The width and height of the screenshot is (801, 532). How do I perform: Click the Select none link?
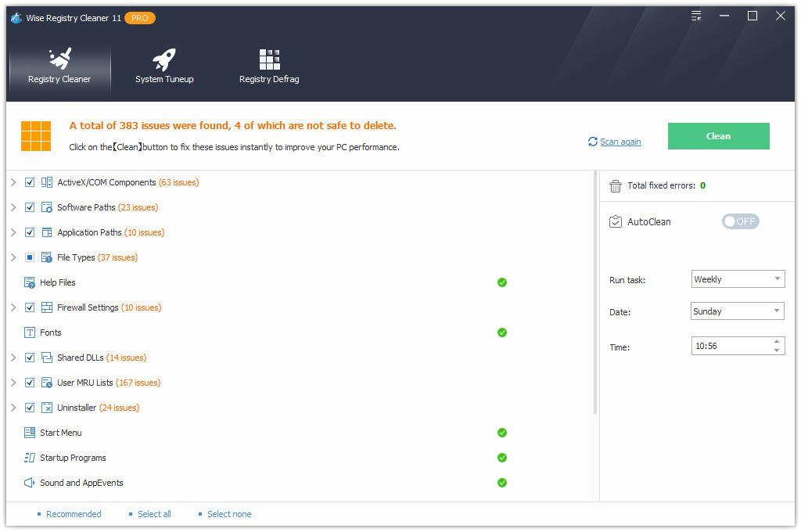[x=229, y=514]
